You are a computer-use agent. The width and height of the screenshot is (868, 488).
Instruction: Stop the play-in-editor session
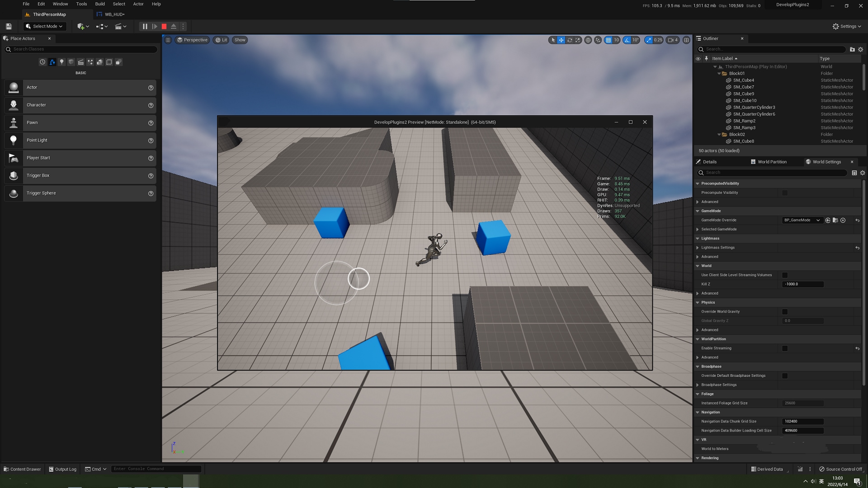point(164,27)
